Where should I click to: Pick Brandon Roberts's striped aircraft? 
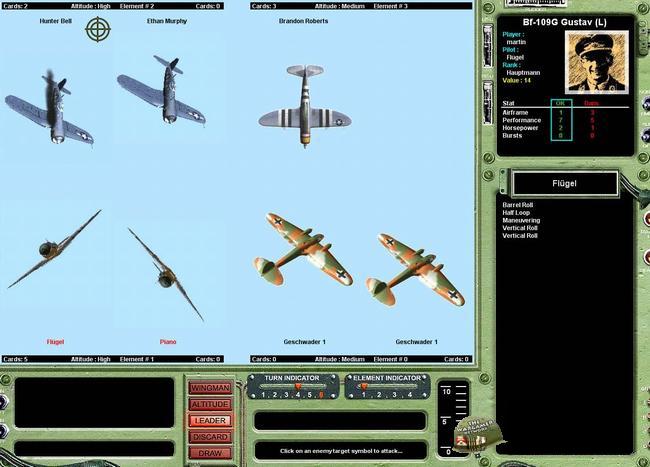[305, 105]
